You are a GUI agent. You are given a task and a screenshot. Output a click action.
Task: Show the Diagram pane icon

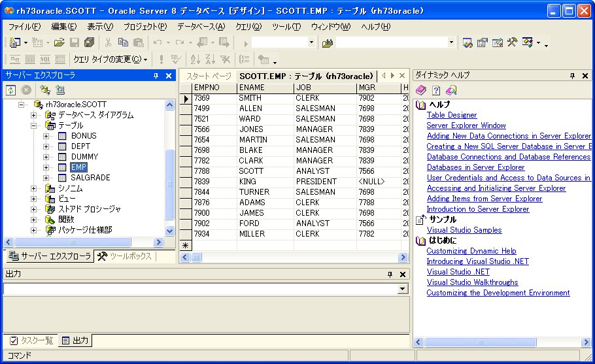coord(15,59)
